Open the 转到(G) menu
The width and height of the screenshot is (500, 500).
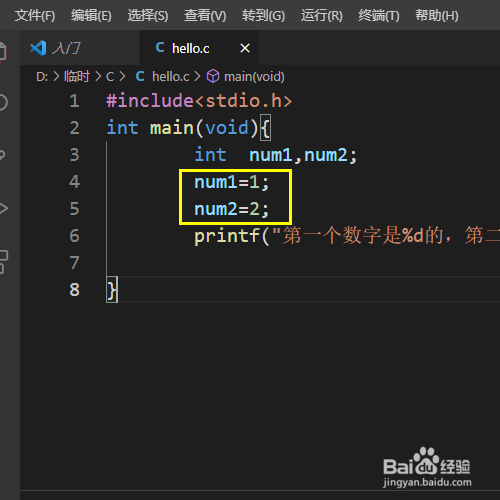[x=263, y=15]
